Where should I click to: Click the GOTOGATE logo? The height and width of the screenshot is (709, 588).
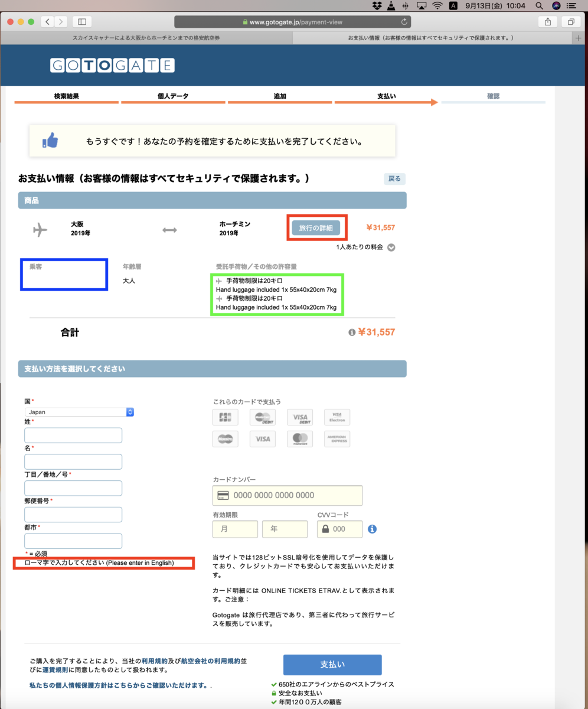(112, 65)
